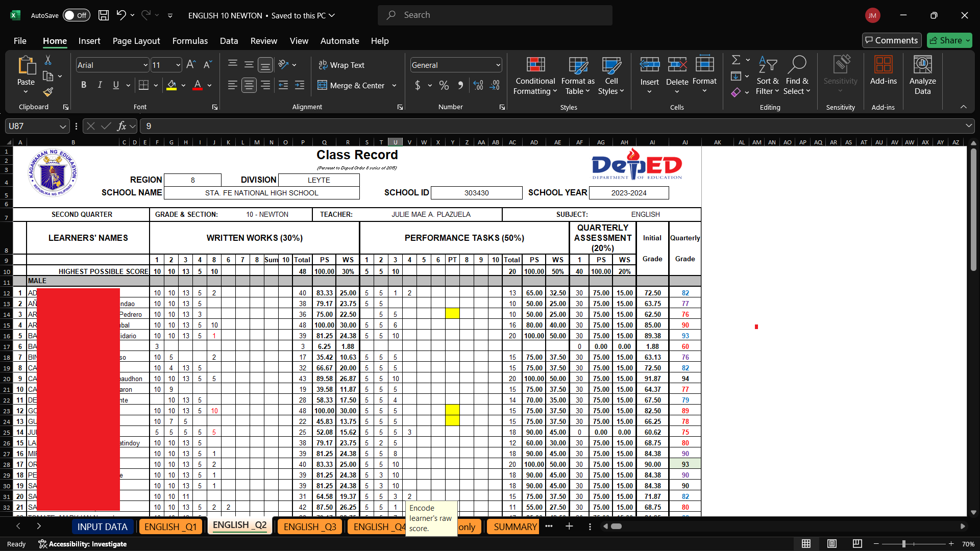
Task: Click the formula bar showing 9
Action: 556,126
